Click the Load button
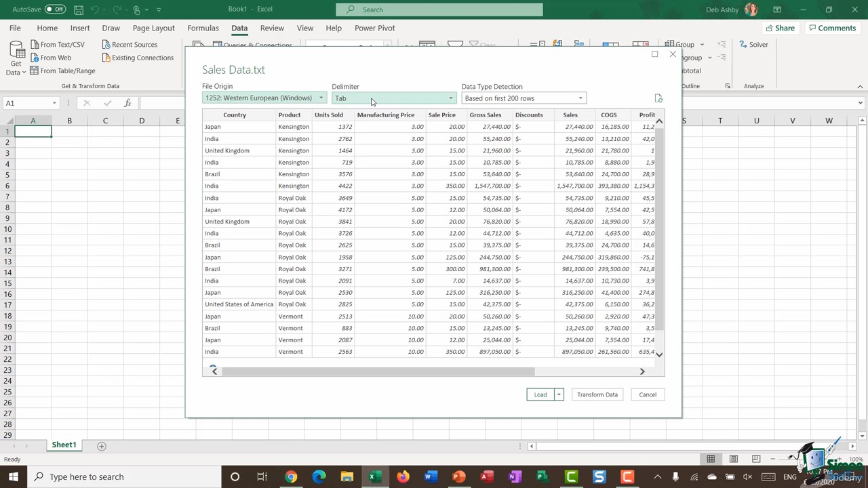 click(x=540, y=394)
